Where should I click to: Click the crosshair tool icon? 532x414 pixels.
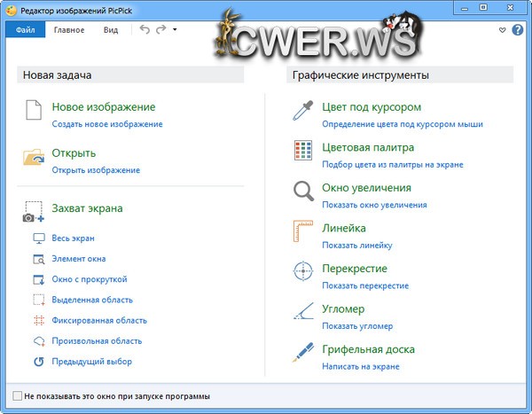pyautogui.click(x=303, y=272)
